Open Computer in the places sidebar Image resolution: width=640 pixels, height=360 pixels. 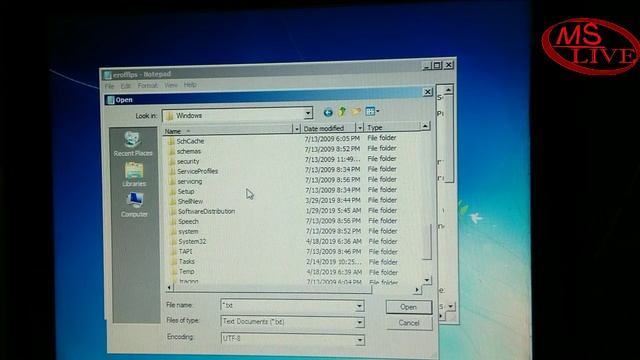134,205
